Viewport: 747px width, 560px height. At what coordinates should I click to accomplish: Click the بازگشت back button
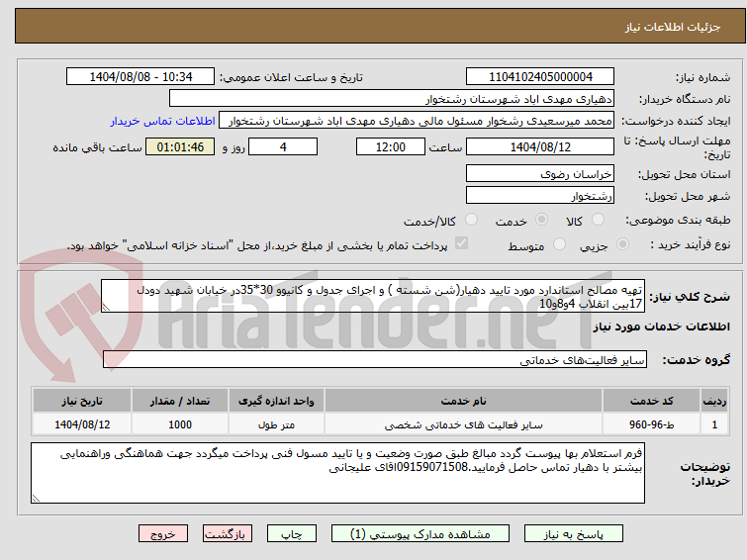click(228, 534)
